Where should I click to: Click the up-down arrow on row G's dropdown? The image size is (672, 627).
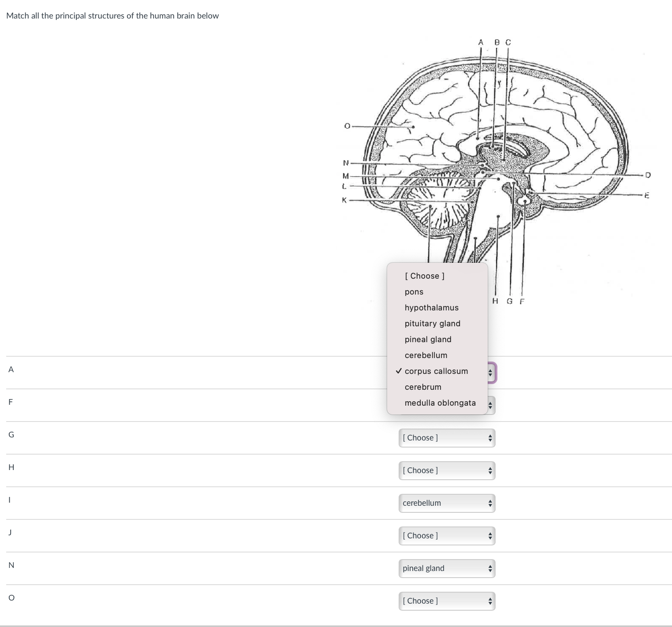pos(490,437)
